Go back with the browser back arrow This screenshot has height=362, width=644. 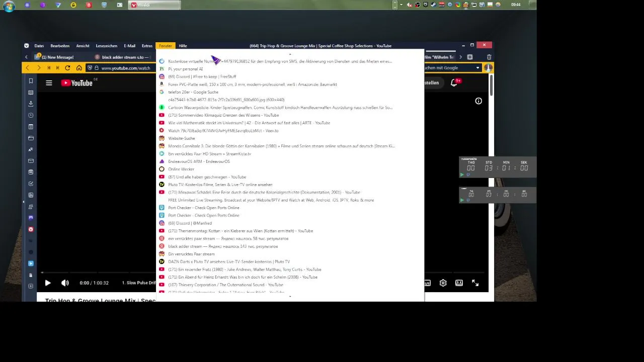27,68
